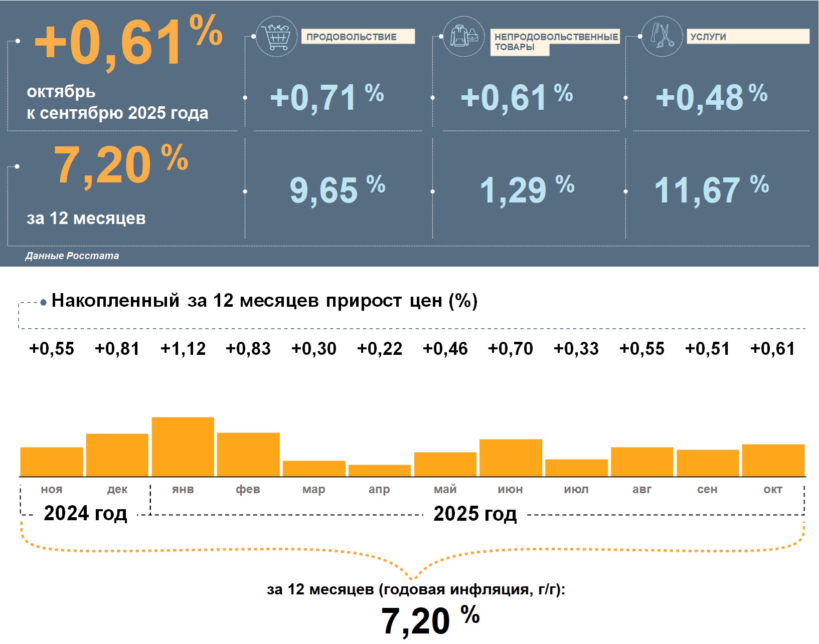Click the 'Данные Росстата' source note
The height and width of the screenshot is (644, 819).
point(72,256)
